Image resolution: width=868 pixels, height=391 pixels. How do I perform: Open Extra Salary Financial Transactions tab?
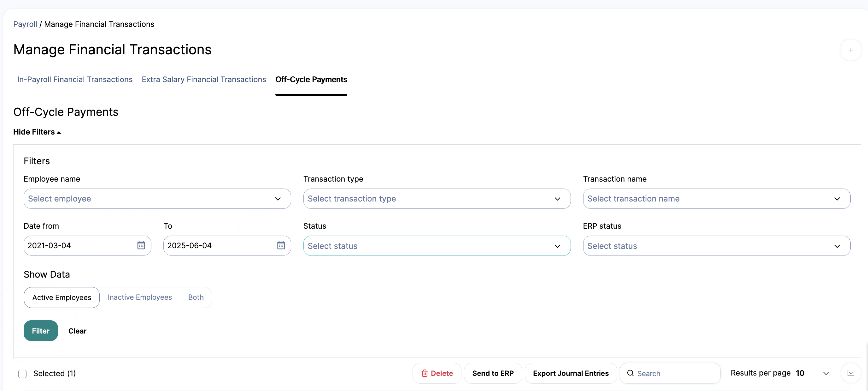tap(203, 79)
